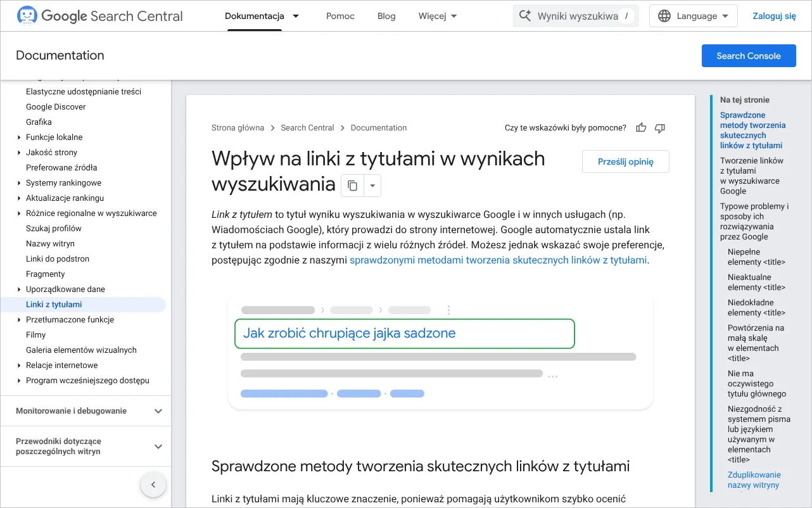
Task: Expand the Systemy rankingowe tree item
Action: click(x=19, y=183)
